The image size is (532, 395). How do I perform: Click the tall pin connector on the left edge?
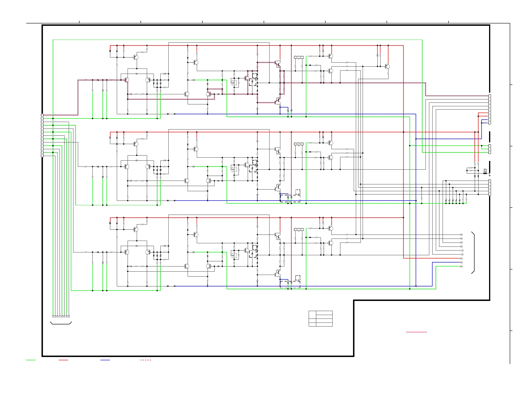[42, 135]
